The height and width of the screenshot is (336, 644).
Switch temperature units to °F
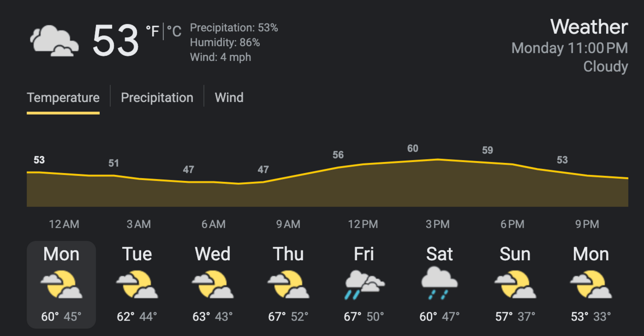pyautogui.click(x=153, y=32)
